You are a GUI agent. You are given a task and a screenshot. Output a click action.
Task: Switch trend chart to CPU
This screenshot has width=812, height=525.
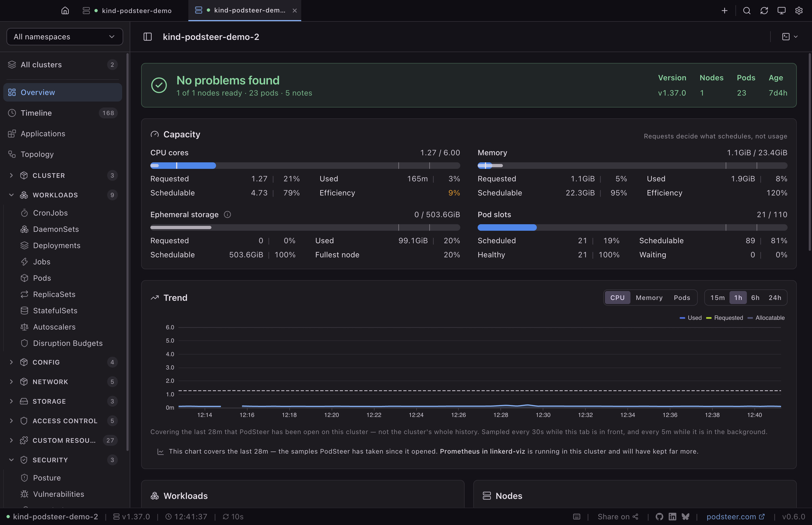point(617,298)
